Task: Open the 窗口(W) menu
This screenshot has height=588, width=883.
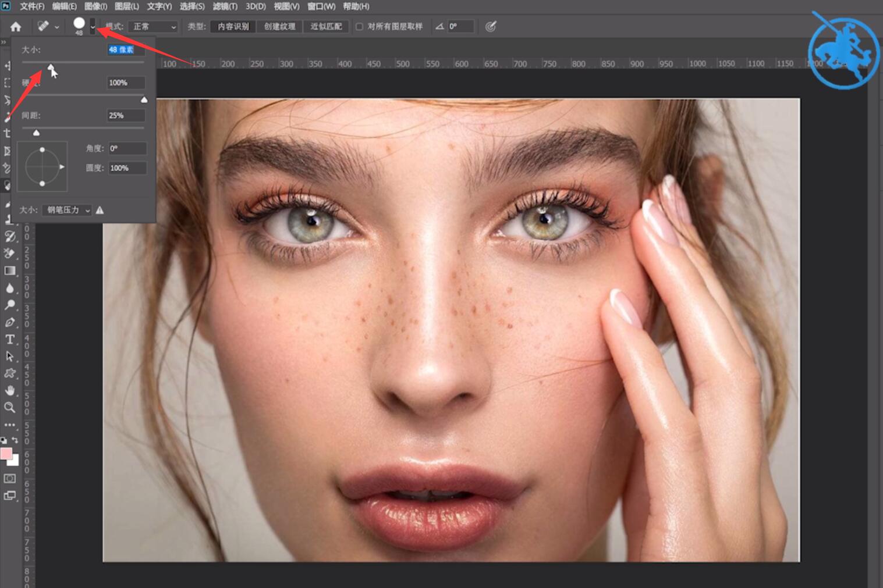Action: point(321,6)
